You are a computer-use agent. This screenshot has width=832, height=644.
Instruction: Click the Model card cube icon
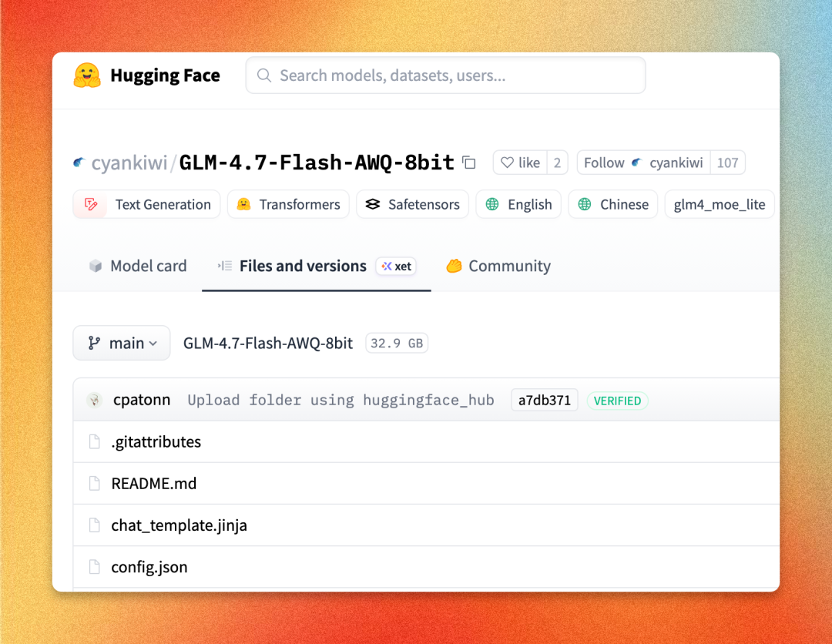96,266
